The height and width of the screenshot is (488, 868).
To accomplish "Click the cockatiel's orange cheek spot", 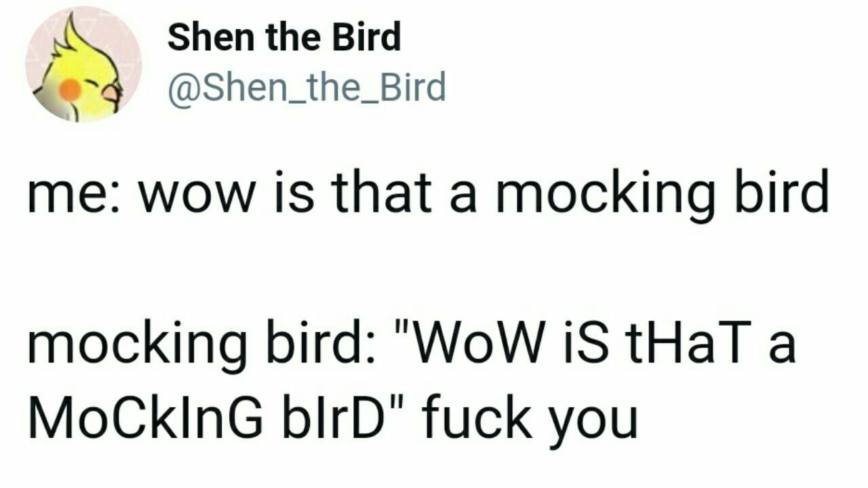I will (x=70, y=89).
